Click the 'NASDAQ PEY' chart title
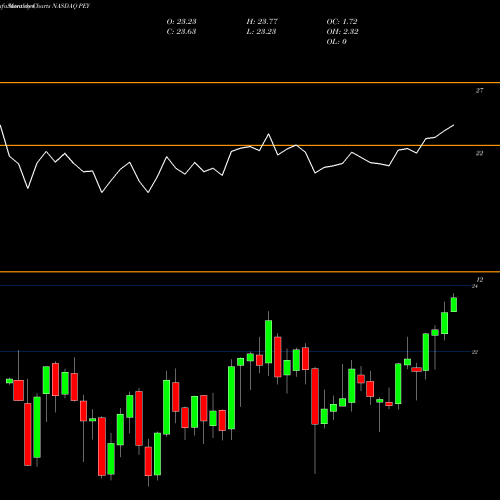This screenshot has width=500, height=500. click(x=70, y=6)
